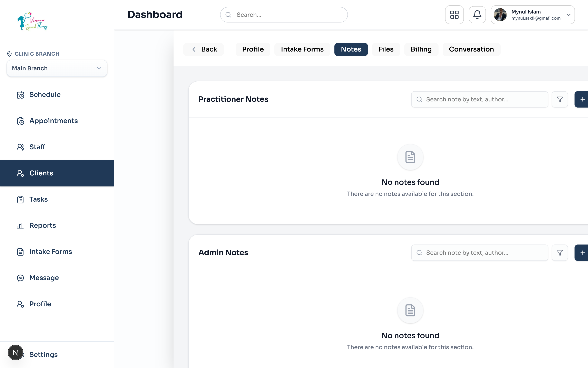Add a new Admin note
Screen dimensions: 588x368
point(582,253)
